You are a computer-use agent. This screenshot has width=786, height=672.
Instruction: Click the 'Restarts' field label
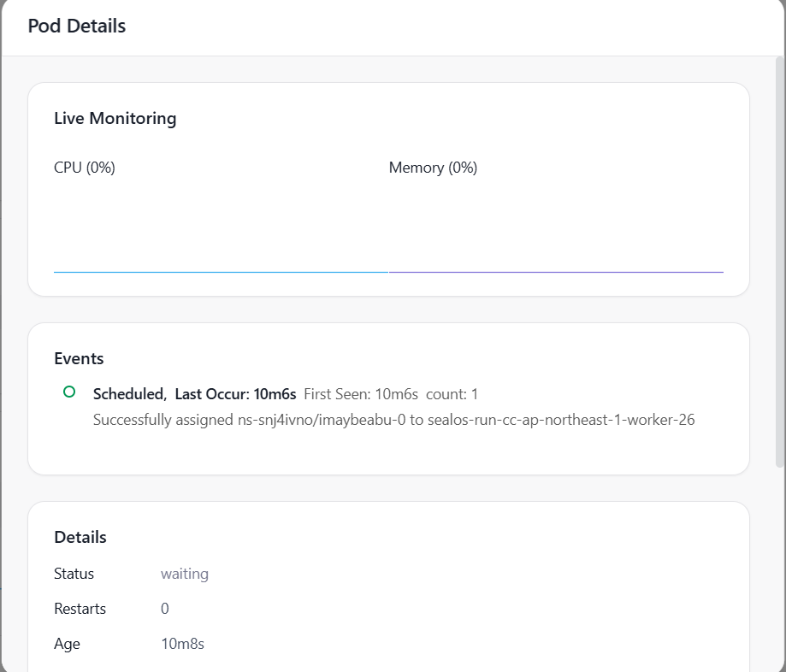(x=80, y=609)
